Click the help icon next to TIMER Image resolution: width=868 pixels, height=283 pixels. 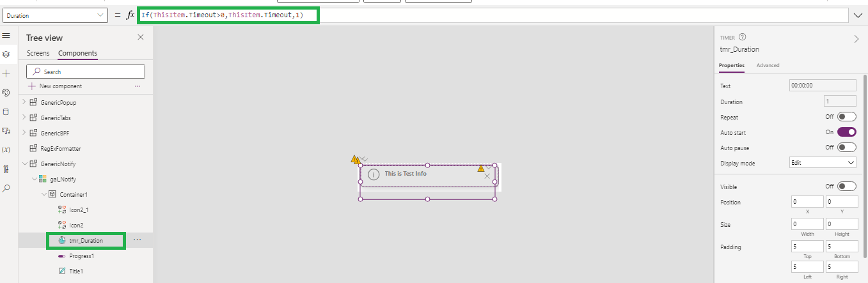click(x=743, y=38)
